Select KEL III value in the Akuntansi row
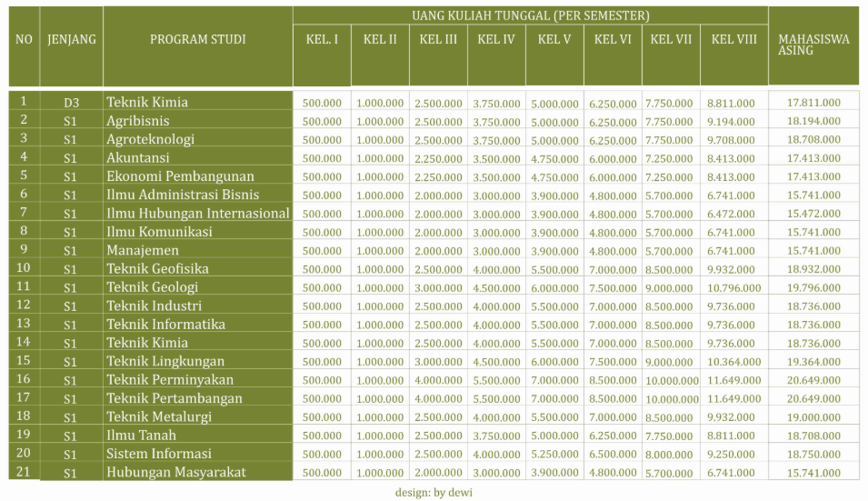Screen dimensions: 868x501 tap(438, 159)
